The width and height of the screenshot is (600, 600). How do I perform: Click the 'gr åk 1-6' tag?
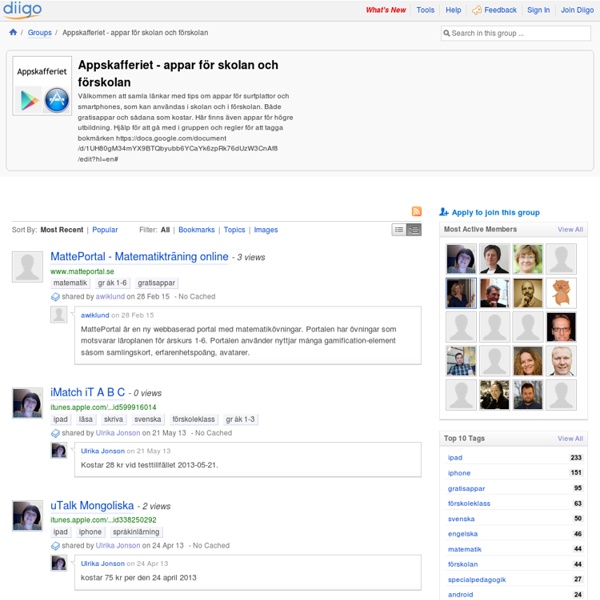tap(112, 283)
